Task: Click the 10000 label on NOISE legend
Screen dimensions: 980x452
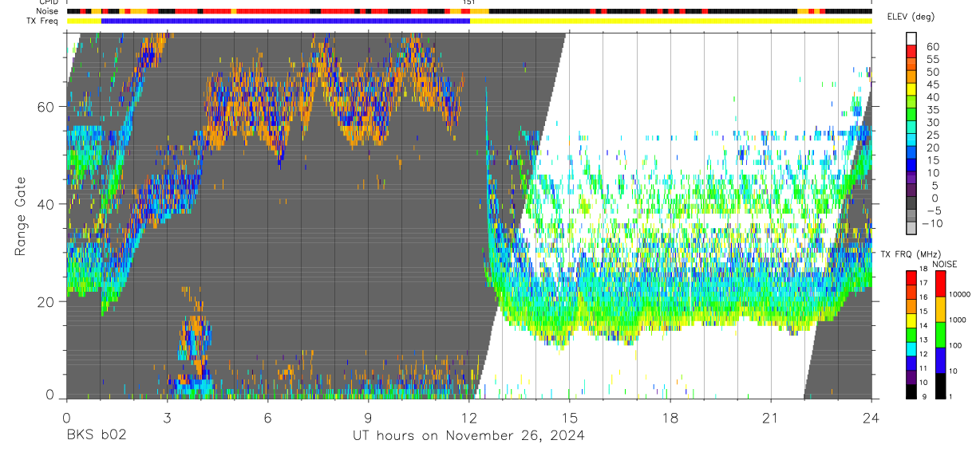Action: point(961,294)
